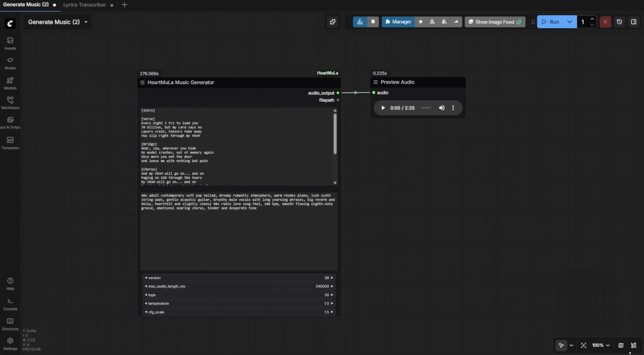Toggle the minimap display
The height and width of the screenshot is (355, 644).
pos(621,345)
